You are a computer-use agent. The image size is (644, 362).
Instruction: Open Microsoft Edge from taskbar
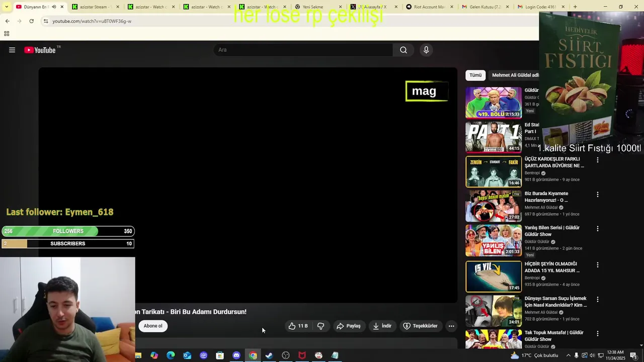tap(171, 355)
